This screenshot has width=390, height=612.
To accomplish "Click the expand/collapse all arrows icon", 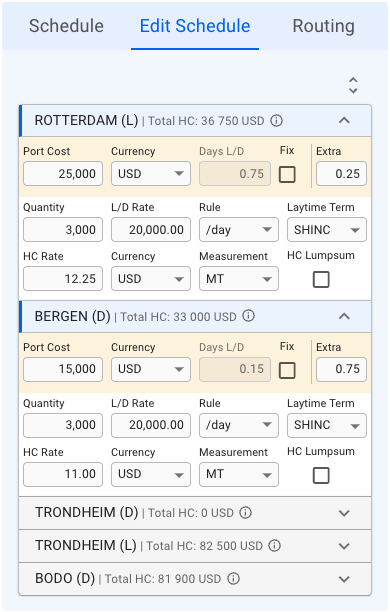I will point(353,85).
